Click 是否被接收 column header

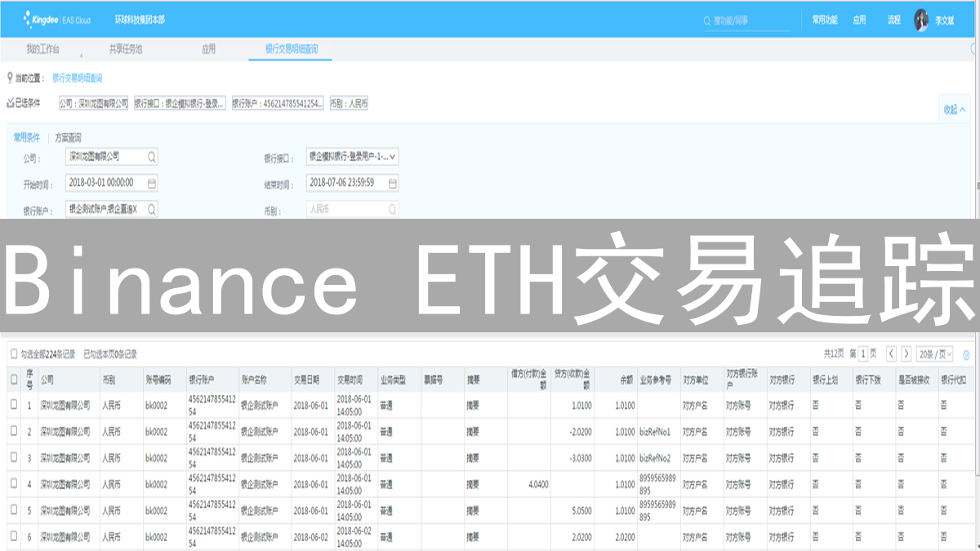coord(912,380)
